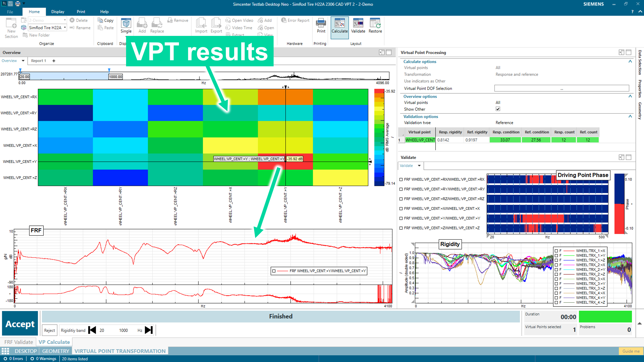Screen dimensions: 644x362
Task: Click the 1000.00 frequency range marker
Action: [116, 77]
